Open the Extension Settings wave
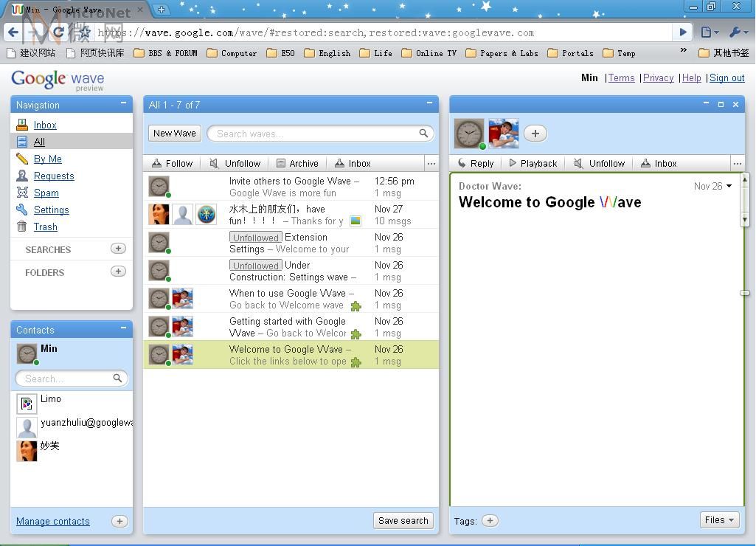Viewport: 756px width, 546px height. pos(291,243)
